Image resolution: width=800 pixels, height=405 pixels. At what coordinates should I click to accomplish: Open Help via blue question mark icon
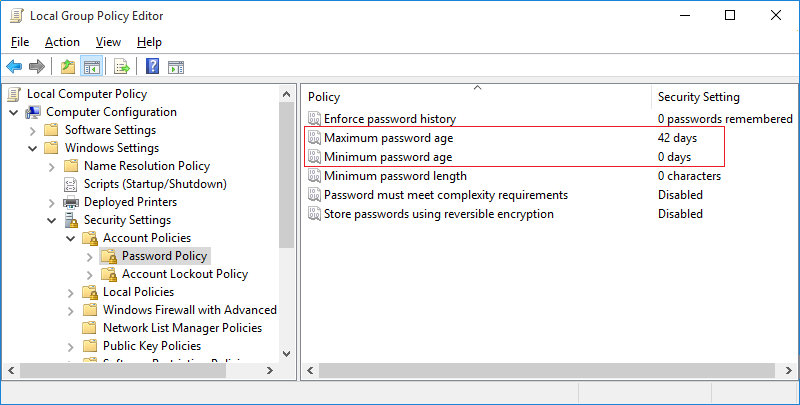[152, 67]
